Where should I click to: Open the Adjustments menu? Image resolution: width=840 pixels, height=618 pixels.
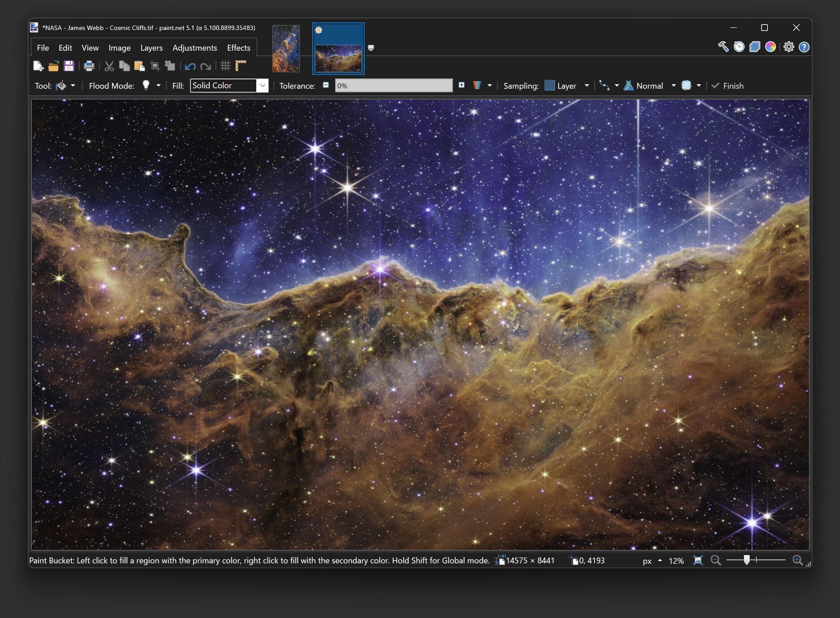click(x=195, y=48)
